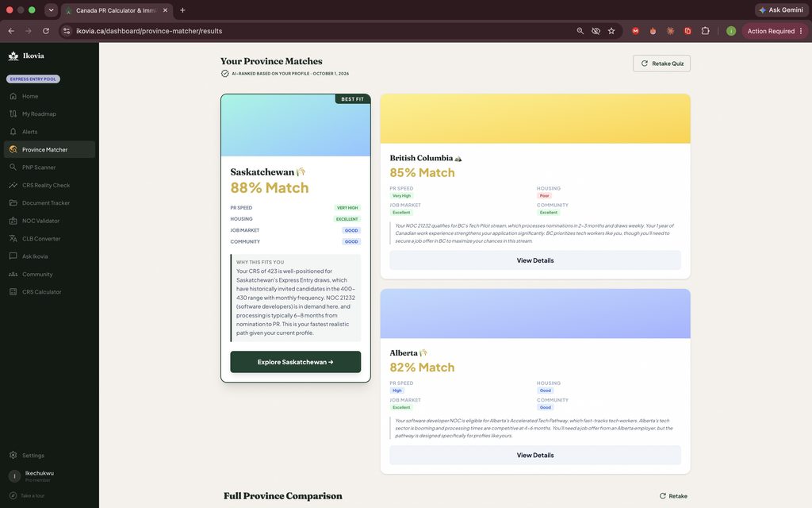
Task: View Details for British Columbia
Action: click(x=535, y=260)
